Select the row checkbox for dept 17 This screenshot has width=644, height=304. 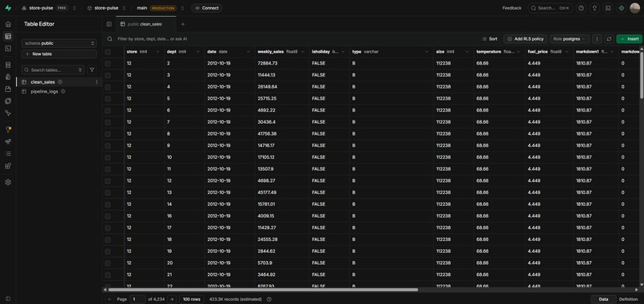108,227
